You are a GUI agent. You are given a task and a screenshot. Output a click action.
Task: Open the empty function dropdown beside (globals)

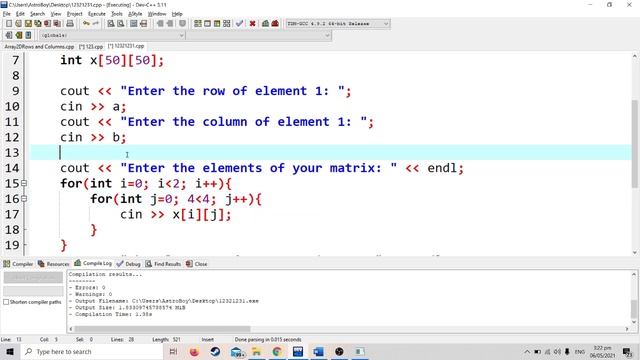(259, 36)
